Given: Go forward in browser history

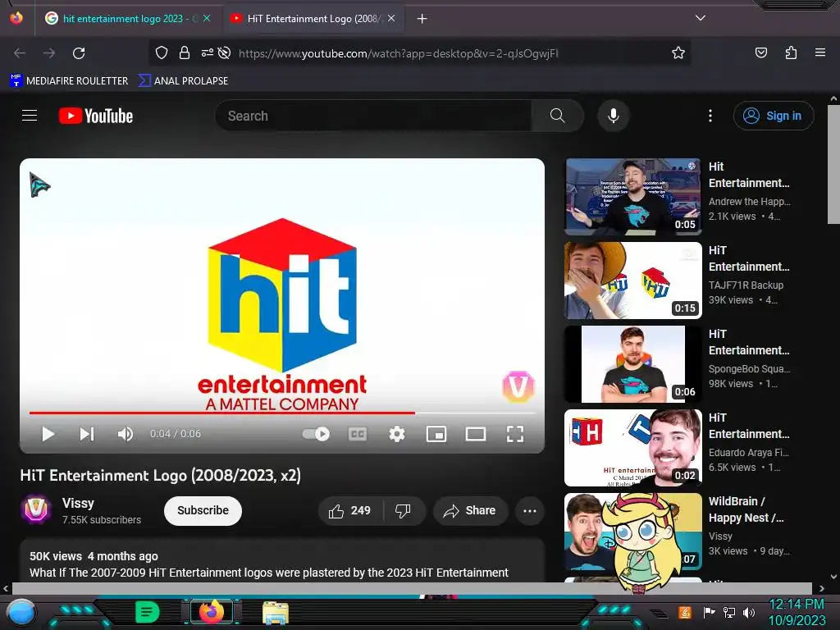Looking at the screenshot, I should [x=49, y=53].
